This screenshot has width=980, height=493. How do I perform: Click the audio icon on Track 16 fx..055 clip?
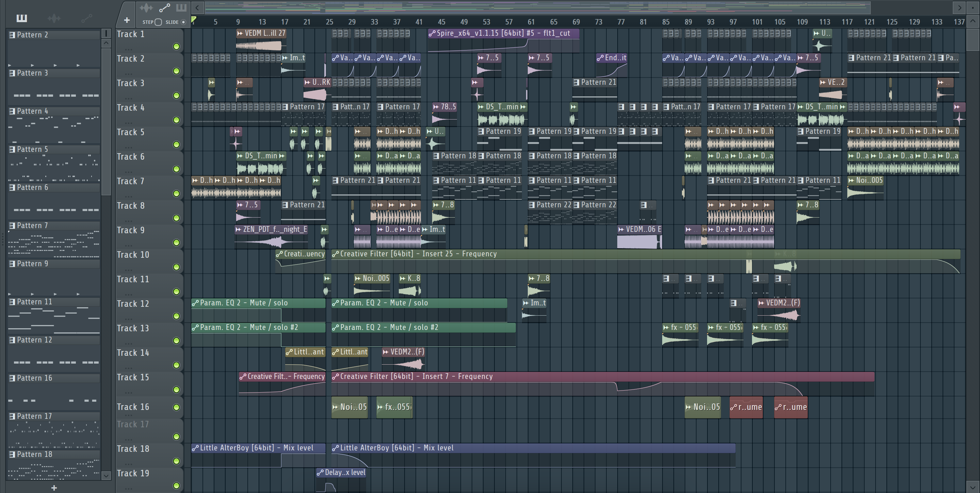click(380, 407)
